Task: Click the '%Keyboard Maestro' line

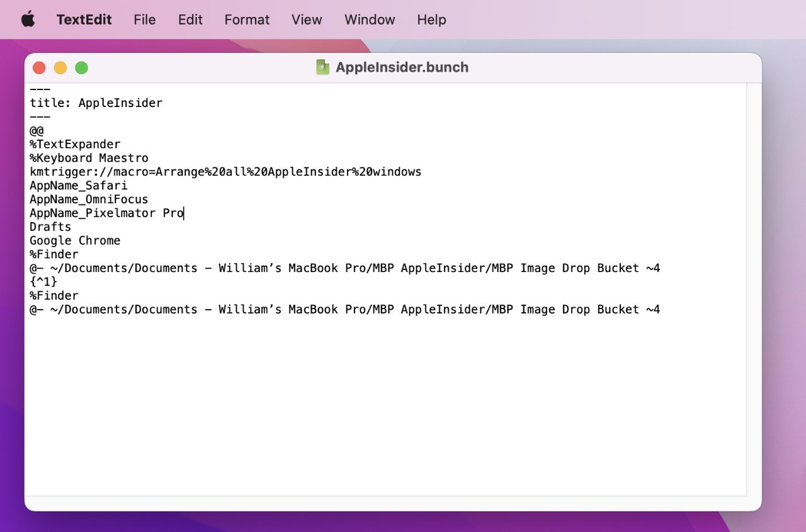Action: click(x=89, y=158)
